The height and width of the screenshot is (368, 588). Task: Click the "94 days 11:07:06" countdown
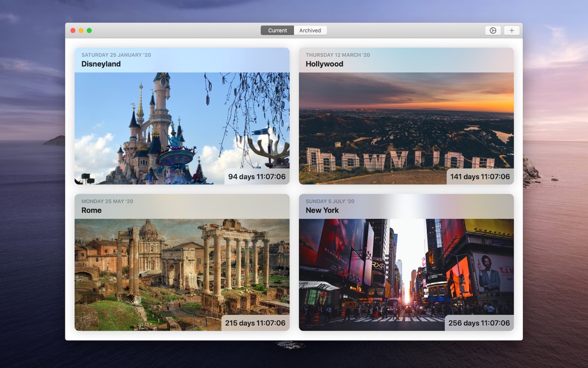tap(257, 177)
